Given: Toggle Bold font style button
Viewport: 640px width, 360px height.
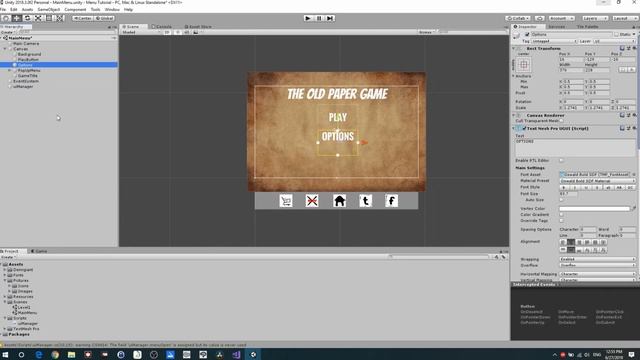Looking at the screenshot, I should (x=564, y=187).
